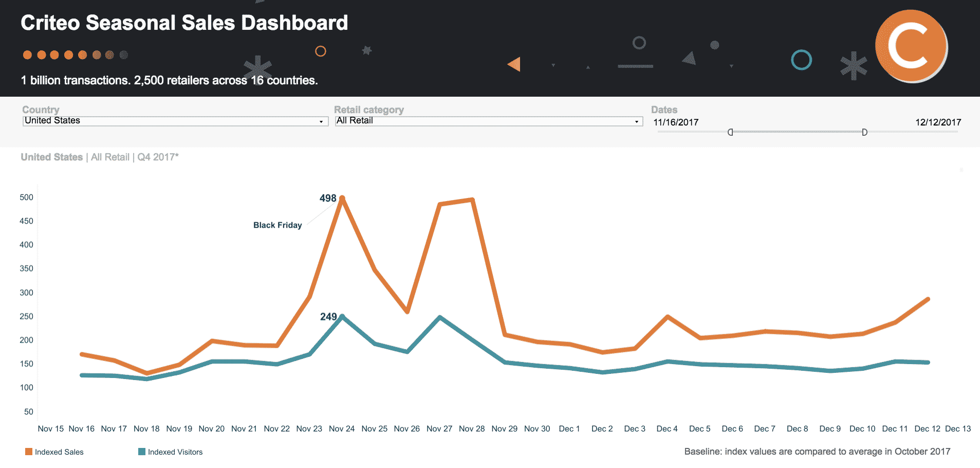Click the chart subtitle United States | All Retail
Image resolution: width=980 pixels, height=468 pixels.
pos(100,157)
